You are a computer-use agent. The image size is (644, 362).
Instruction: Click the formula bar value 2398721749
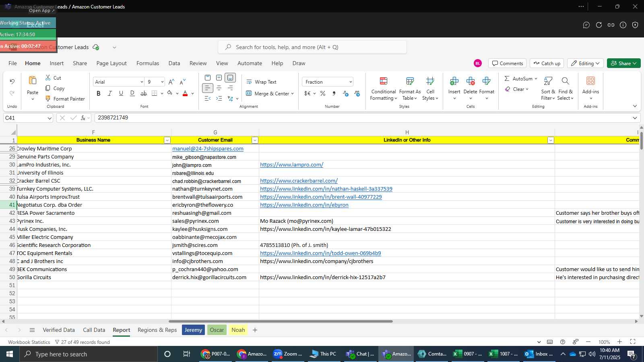[x=113, y=117]
